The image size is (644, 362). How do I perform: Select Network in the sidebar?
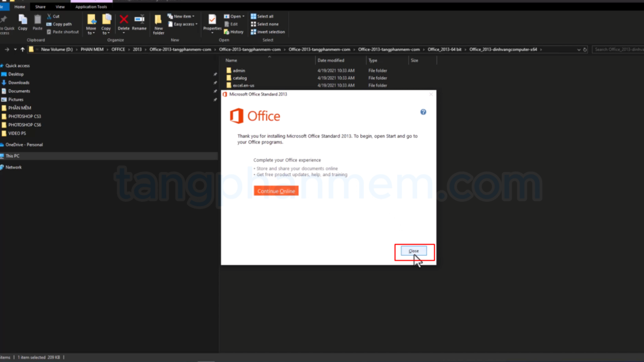coord(14,167)
